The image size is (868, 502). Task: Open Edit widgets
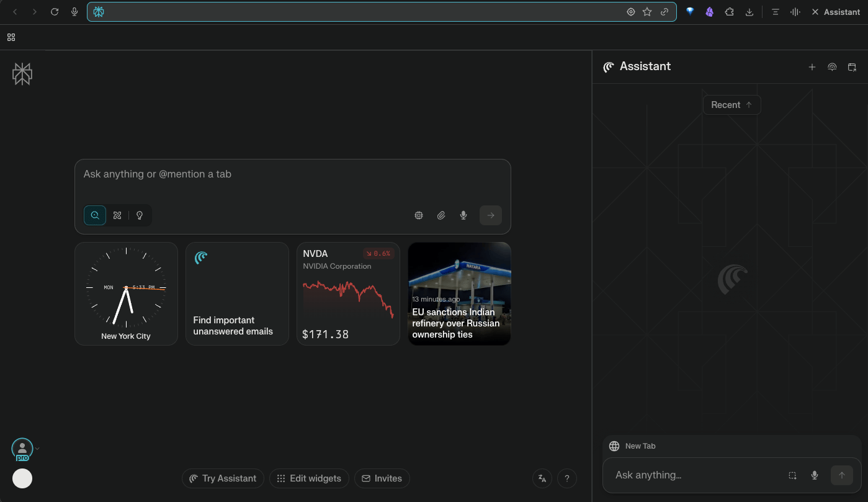pyautogui.click(x=309, y=478)
